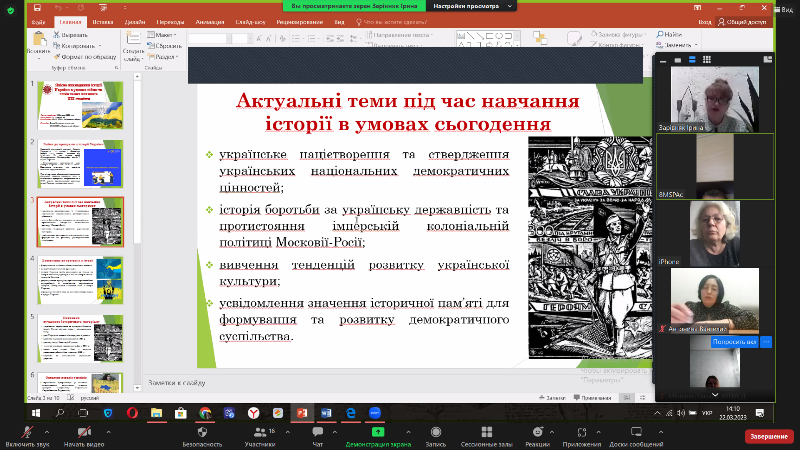The width and height of the screenshot is (800, 450).
Task: Switch to Анимация ribbon tab
Action: pyautogui.click(x=210, y=22)
